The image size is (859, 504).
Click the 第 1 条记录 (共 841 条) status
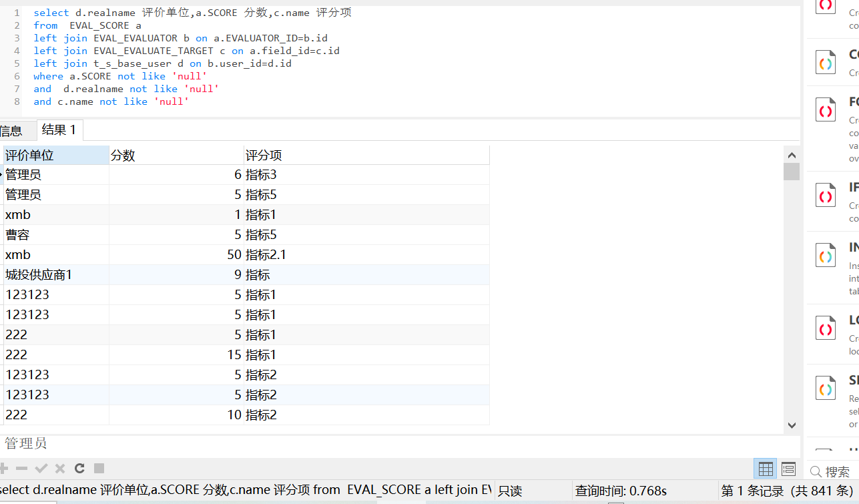click(x=787, y=491)
